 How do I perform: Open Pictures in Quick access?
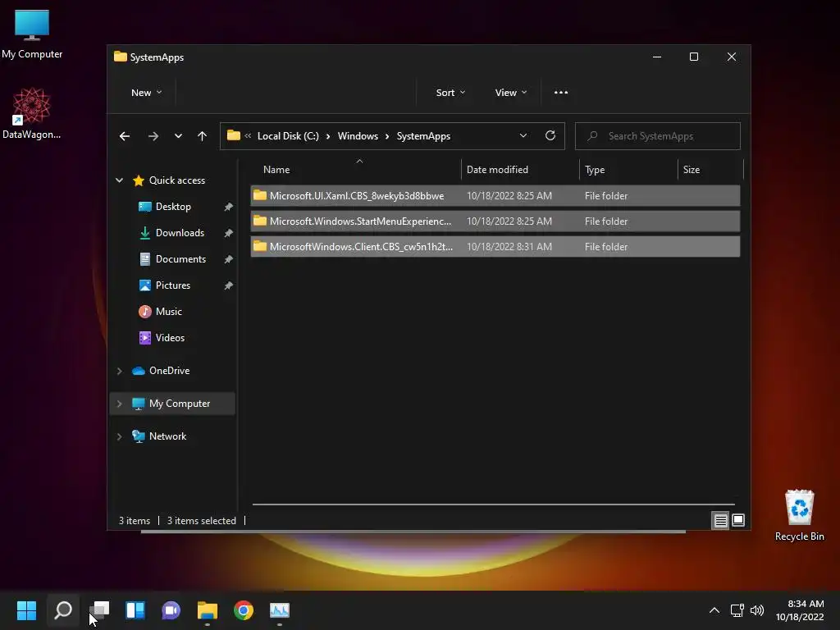pyautogui.click(x=172, y=285)
